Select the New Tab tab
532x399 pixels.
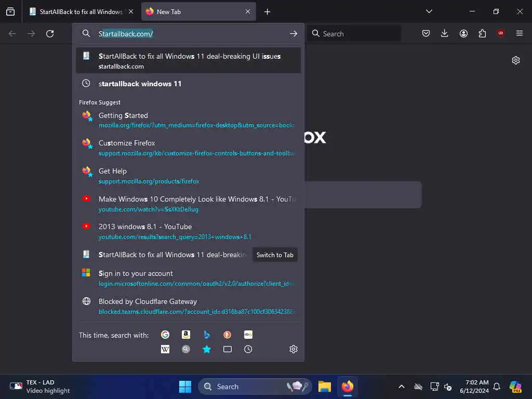coord(198,12)
